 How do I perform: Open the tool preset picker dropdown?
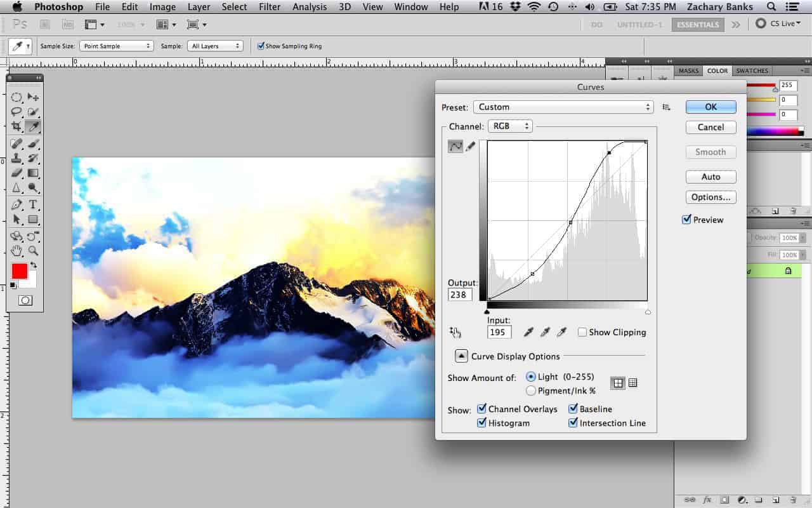tap(22, 46)
